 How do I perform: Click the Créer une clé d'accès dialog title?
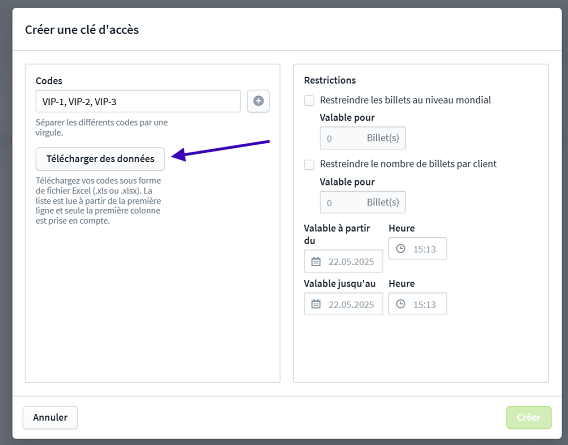[82, 30]
